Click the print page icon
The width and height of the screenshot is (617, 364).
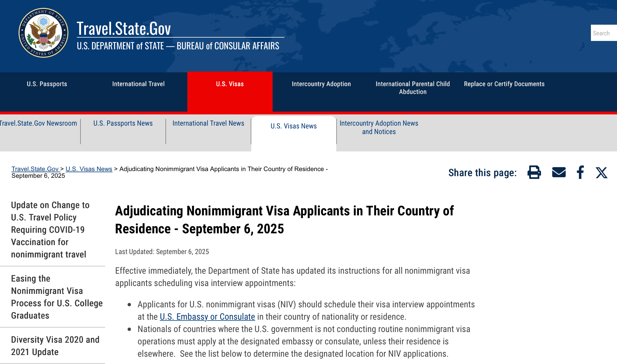pos(534,172)
